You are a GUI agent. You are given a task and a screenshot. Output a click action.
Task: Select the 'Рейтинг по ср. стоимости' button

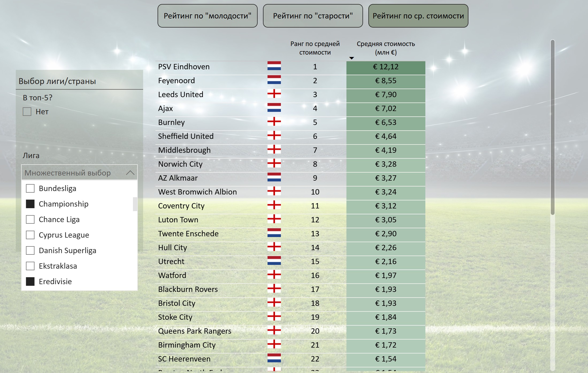coord(418,16)
